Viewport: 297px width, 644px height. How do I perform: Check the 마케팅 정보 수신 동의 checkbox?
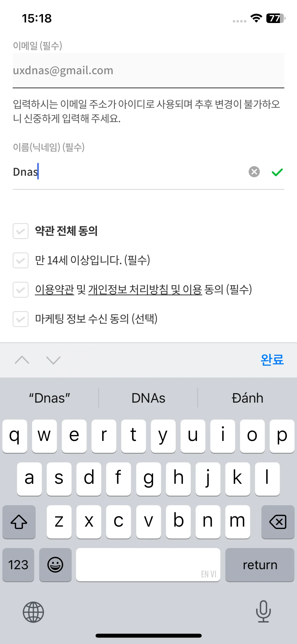[21, 319]
